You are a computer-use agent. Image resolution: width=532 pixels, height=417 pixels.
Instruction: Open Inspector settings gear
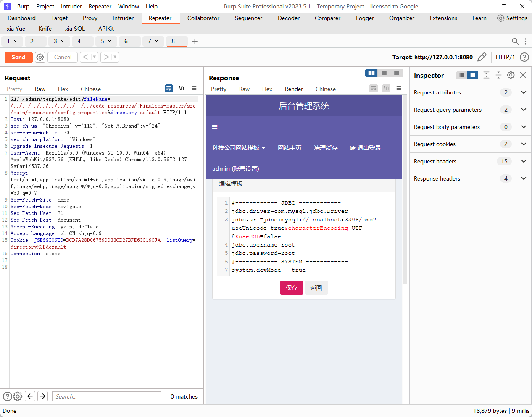pyautogui.click(x=511, y=75)
